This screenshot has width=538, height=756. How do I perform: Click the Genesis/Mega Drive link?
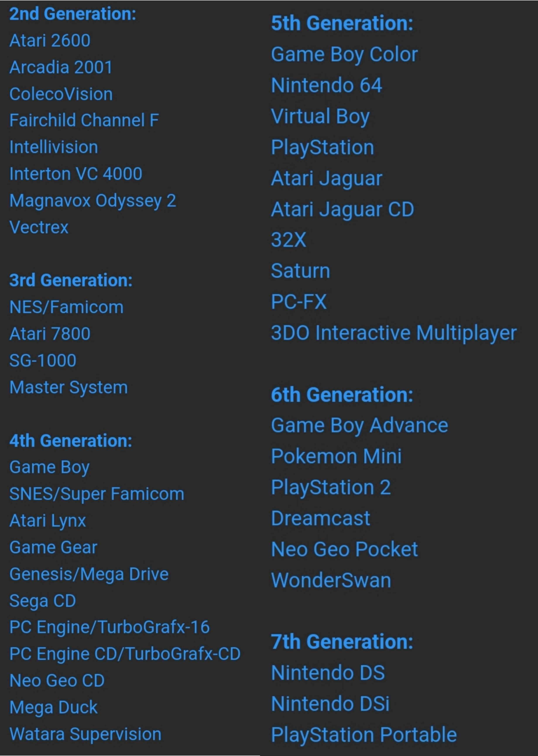tap(89, 574)
